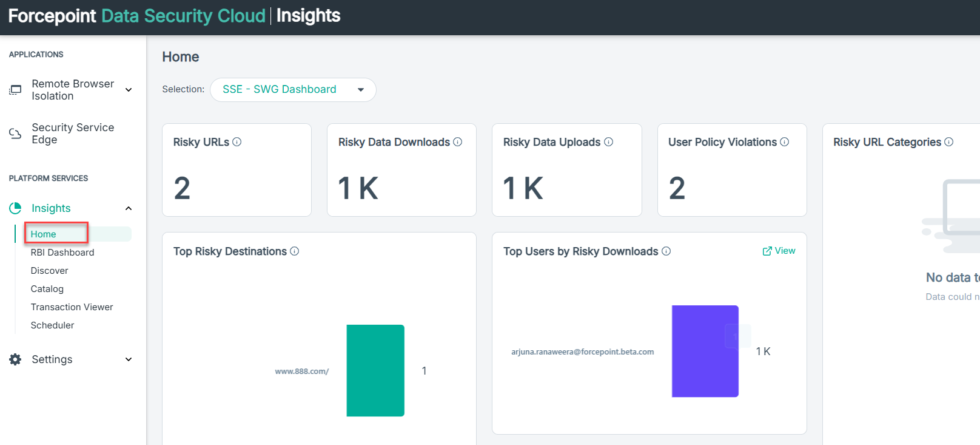
Task: Click the Top Users by Risky Downloads title
Action: click(x=581, y=251)
